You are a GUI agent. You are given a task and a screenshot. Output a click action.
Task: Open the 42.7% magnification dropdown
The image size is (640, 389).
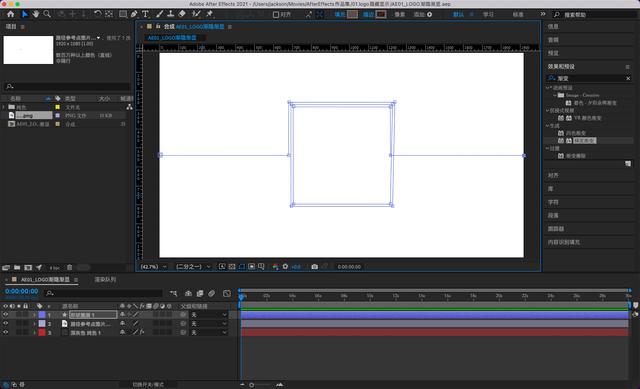pos(153,267)
